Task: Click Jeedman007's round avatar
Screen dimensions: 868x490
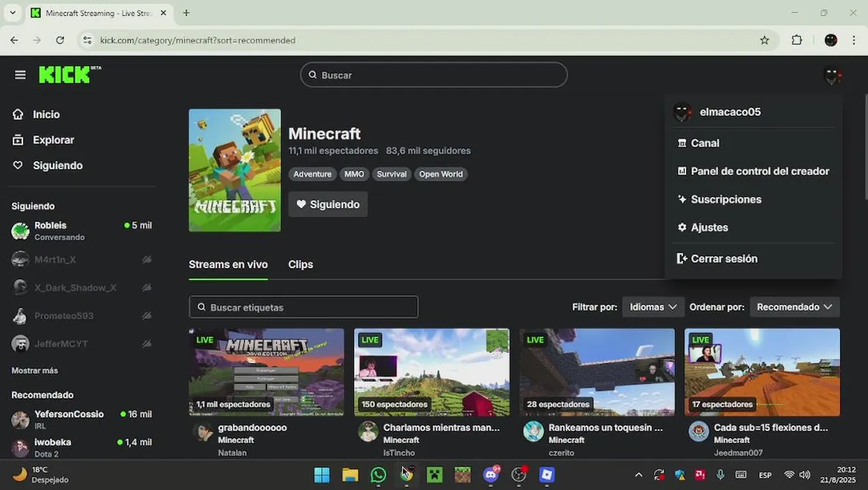Action: (x=699, y=431)
